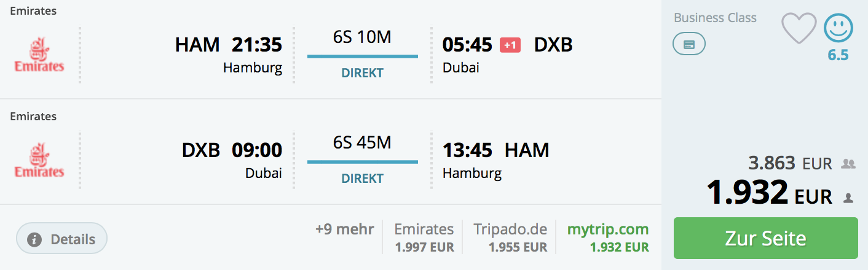This screenshot has width=868, height=270.
Task: Click the red +1 day badge
Action: [510, 45]
